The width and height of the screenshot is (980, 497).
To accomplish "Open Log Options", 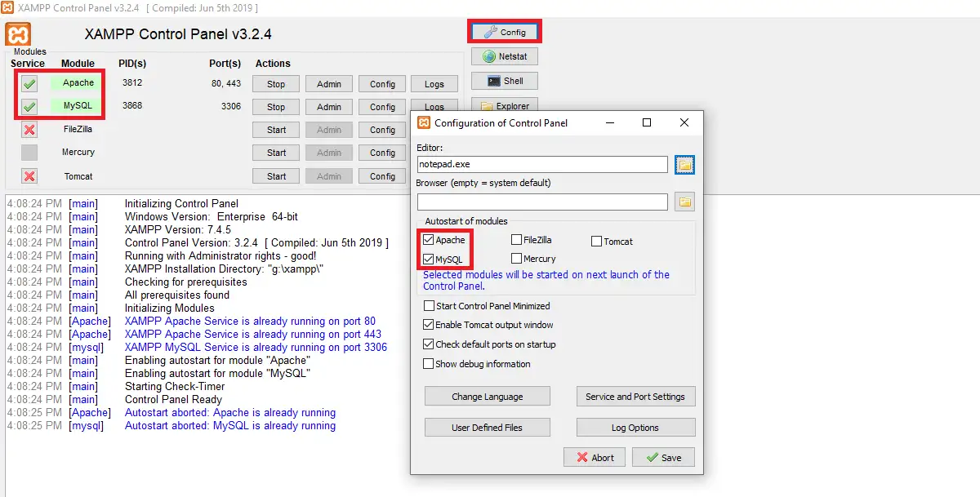I will [635, 428].
